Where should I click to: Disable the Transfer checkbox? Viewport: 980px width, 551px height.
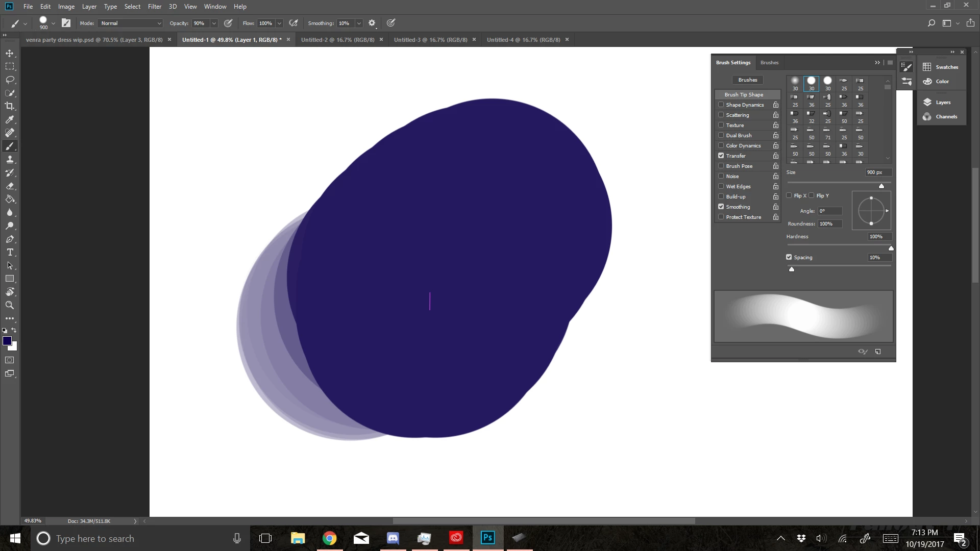721,156
